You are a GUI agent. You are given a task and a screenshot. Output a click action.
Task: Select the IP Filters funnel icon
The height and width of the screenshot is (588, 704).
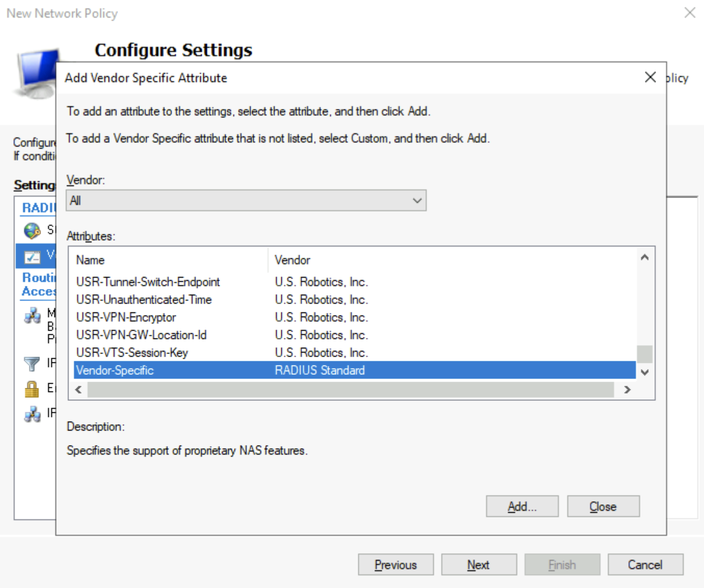32,363
